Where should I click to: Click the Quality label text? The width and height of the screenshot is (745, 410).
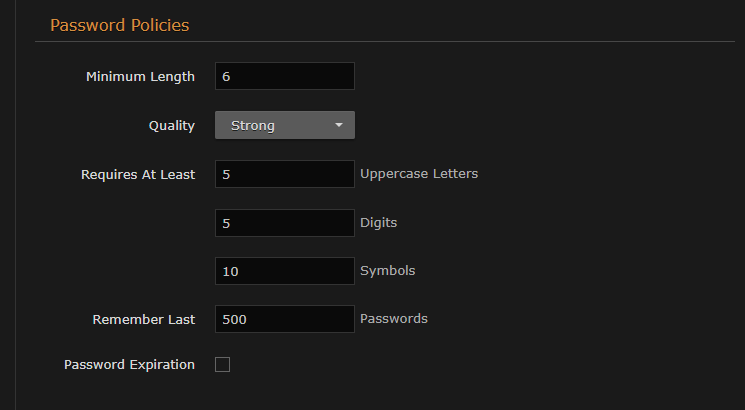click(172, 125)
